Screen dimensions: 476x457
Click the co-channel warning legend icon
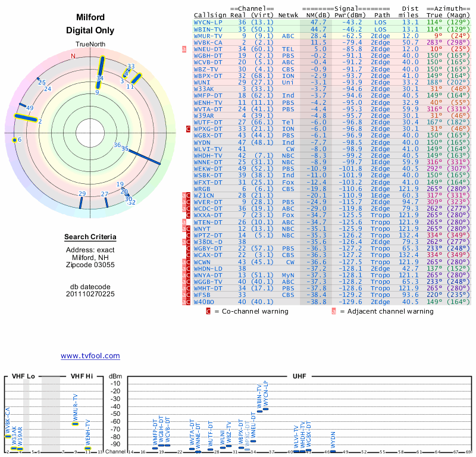(208, 311)
